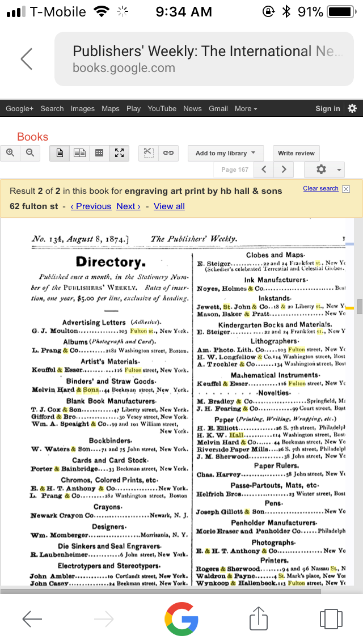Screen dimensions: 363x644
Task: Click the Clear search link
Action: (x=320, y=189)
